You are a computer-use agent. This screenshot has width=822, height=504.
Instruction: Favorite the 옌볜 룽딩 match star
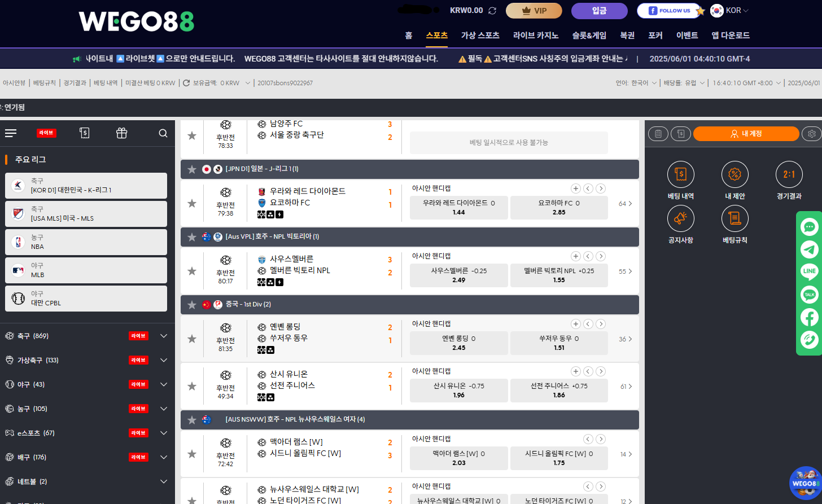[192, 339]
